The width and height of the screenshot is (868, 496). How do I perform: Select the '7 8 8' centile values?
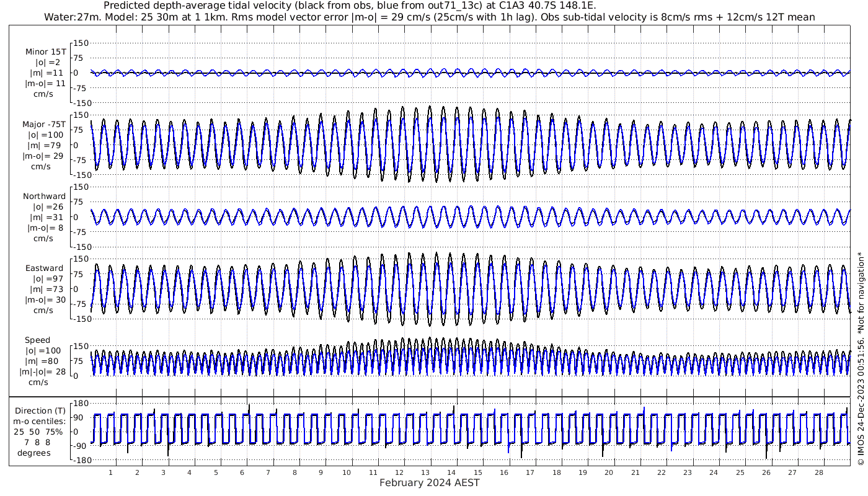coord(38,442)
